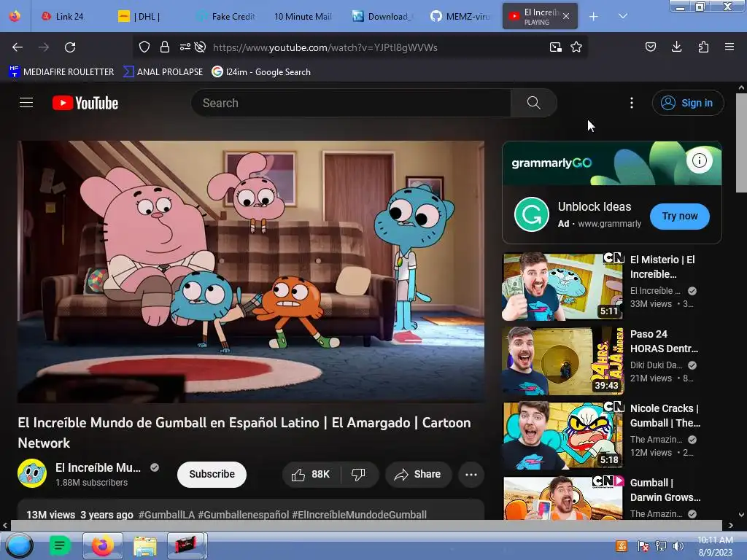
Task: Switch to the Download tab
Action: 382,16
